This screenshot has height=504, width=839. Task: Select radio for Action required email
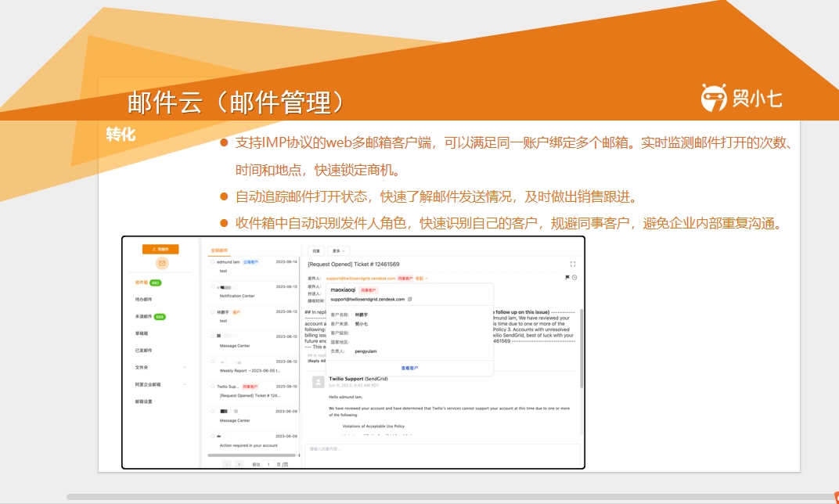pos(212,436)
